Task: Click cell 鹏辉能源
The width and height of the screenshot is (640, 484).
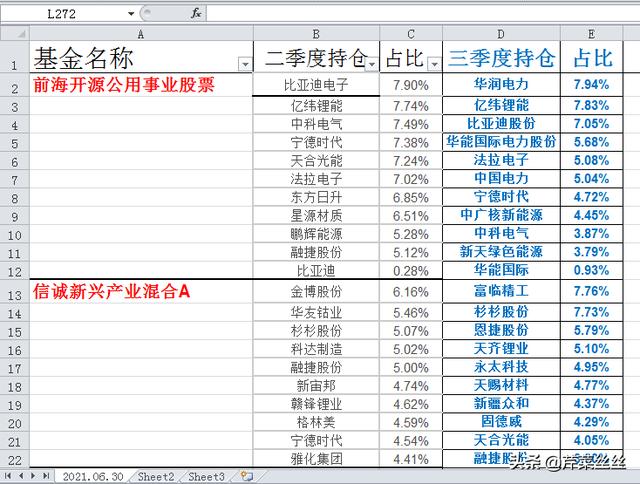Action: tap(316, 234)
